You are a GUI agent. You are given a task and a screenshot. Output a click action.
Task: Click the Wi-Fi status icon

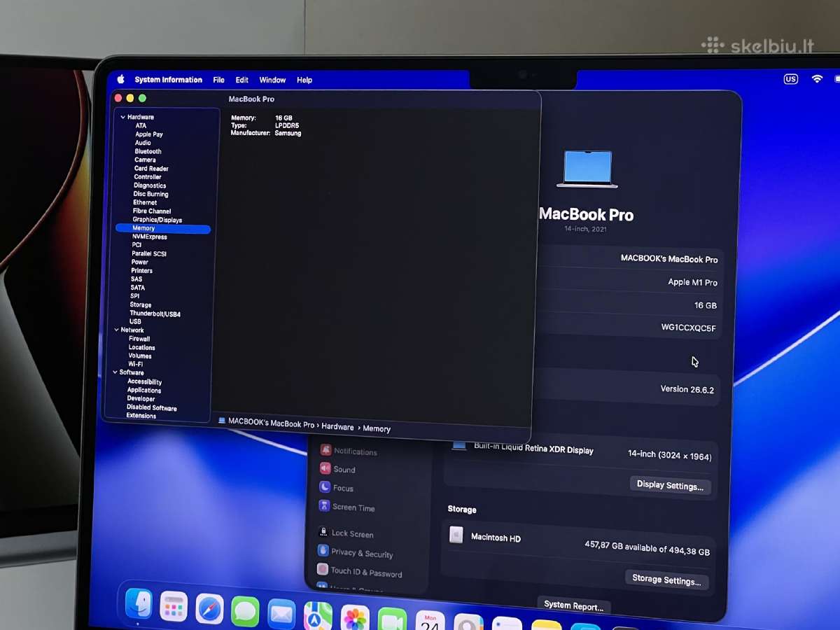[817, 79]
